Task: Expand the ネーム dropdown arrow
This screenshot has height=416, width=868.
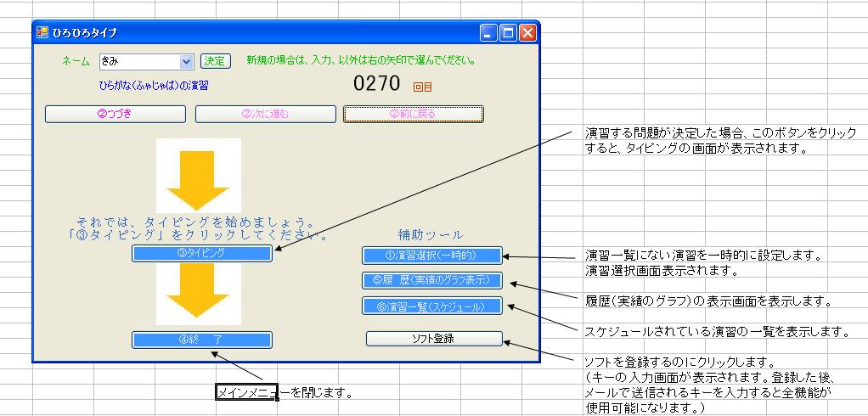Action: click(187, 61)
